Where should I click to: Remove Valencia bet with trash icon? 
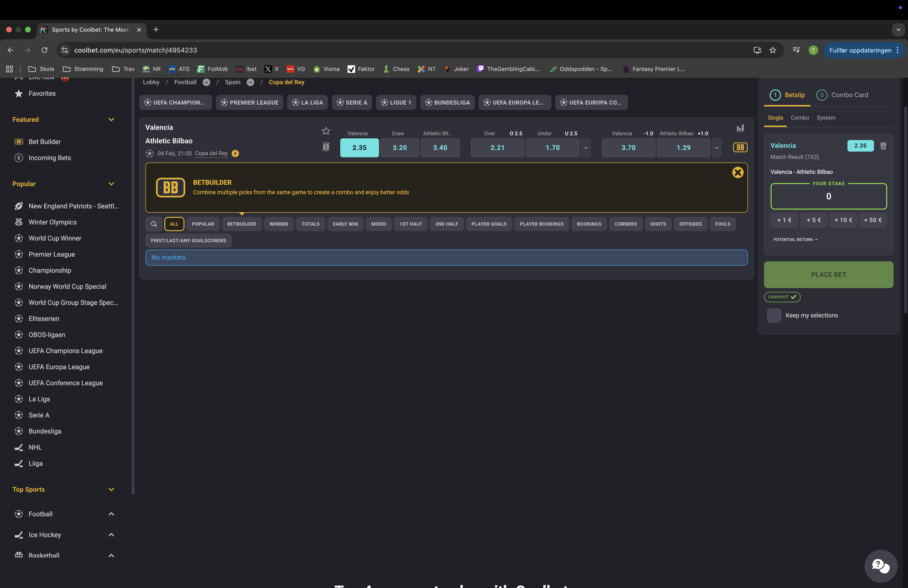[x=883, y=146]
